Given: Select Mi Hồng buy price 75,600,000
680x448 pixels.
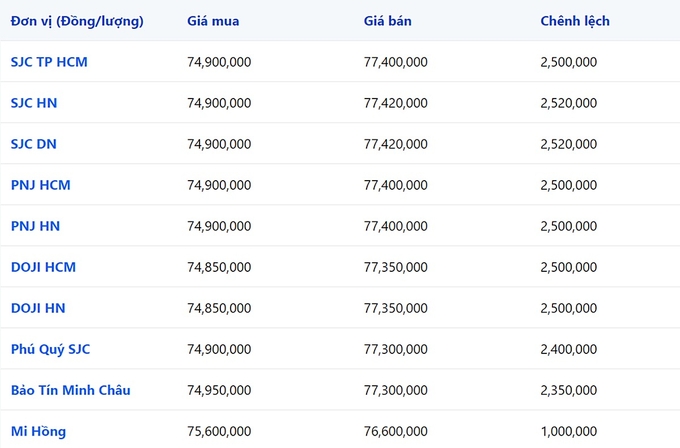Looking at the screenshot, I should tap(219, 432).
